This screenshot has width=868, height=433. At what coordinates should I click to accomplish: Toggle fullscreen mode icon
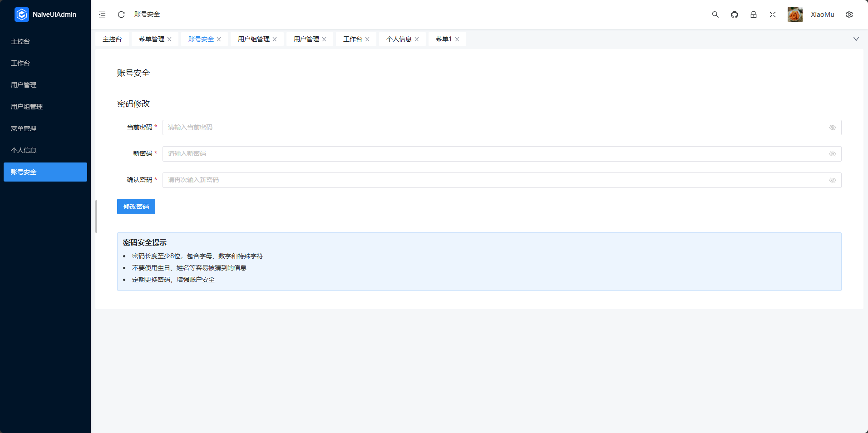click(x=772, y=15)
